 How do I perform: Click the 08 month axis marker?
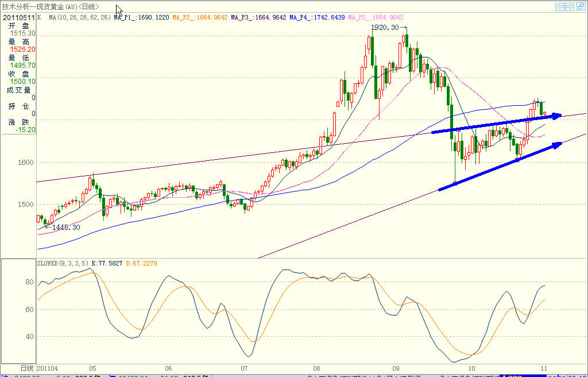point(316,369)
